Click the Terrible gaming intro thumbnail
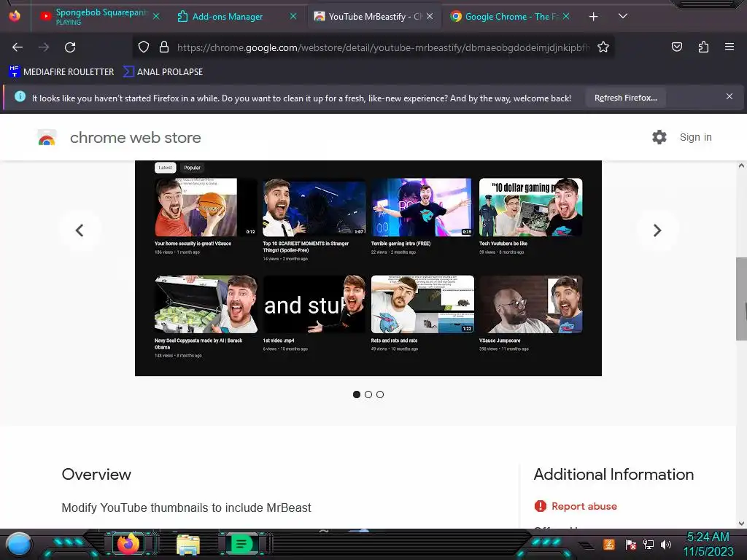This screenshot has height=560, width=747. (422, 208)
